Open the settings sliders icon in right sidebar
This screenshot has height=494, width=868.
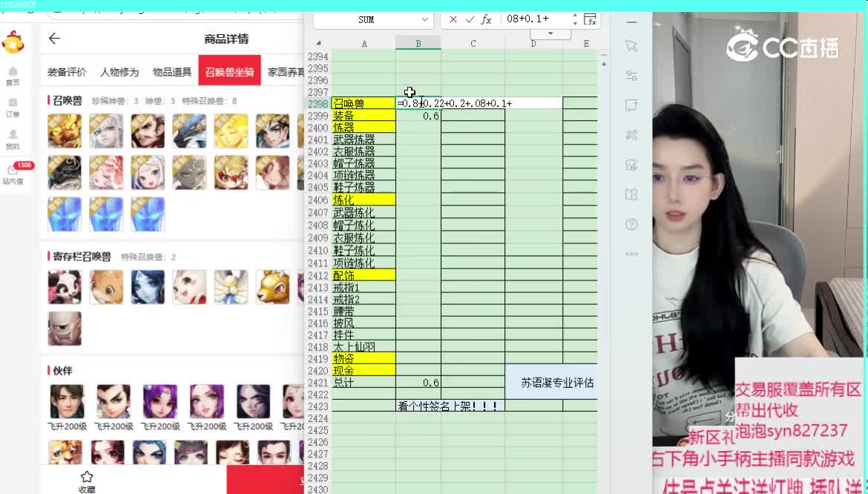click(x=631, y=75)
